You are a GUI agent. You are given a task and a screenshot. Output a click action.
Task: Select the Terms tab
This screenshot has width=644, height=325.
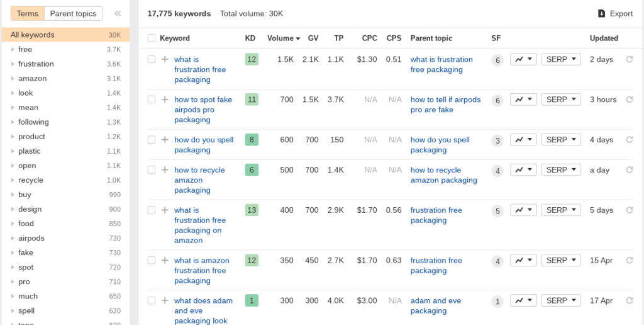coord(28,14)
